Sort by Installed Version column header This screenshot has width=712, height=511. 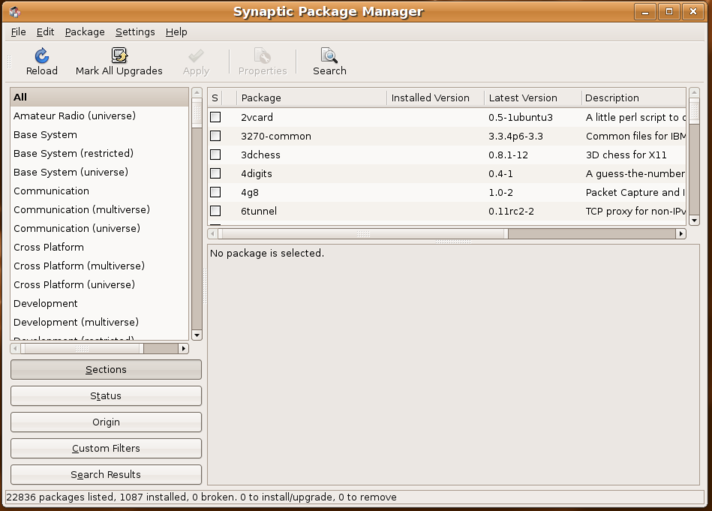pyautogui.click(x=435, y=98)
